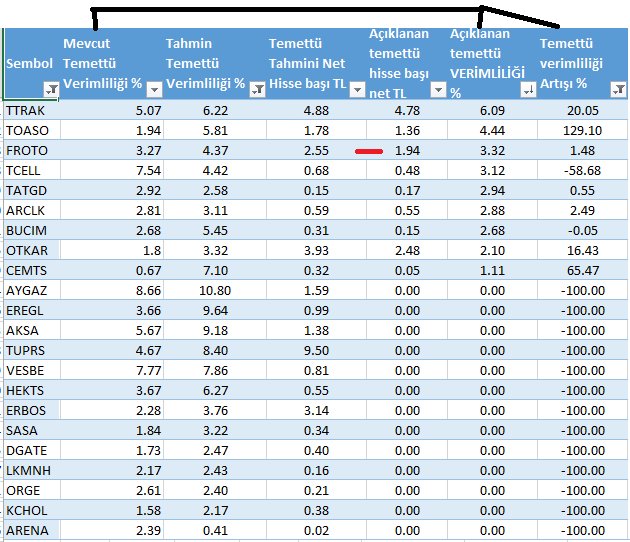Click the 16.43 value in OTKAR row
This screenshot has width=630, height=542.
pos(583,251)
